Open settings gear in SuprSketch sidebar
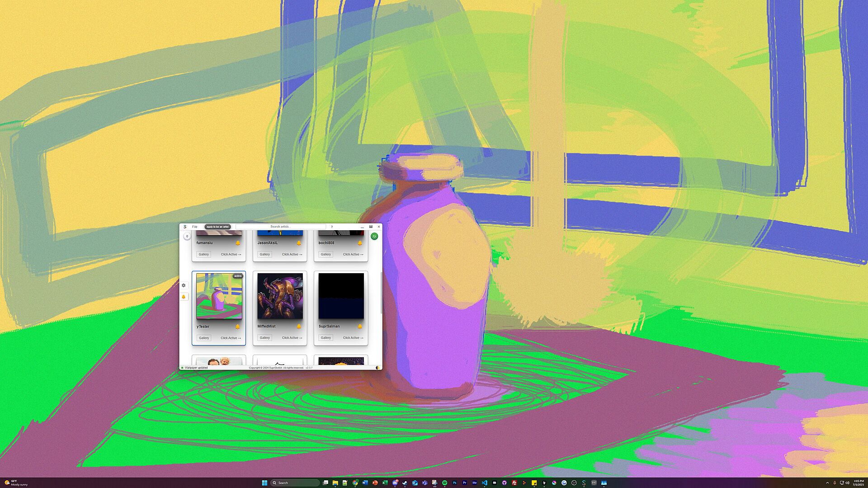 point(184,285)
